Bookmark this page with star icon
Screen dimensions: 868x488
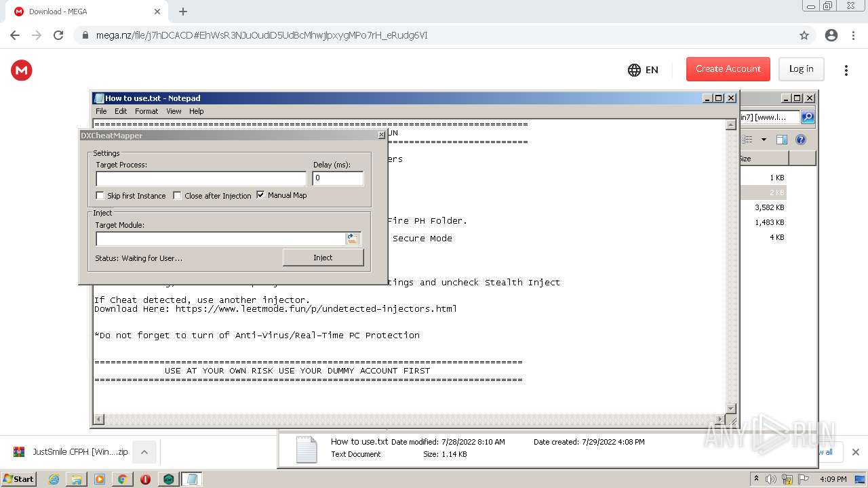click(x=804, y=35)
